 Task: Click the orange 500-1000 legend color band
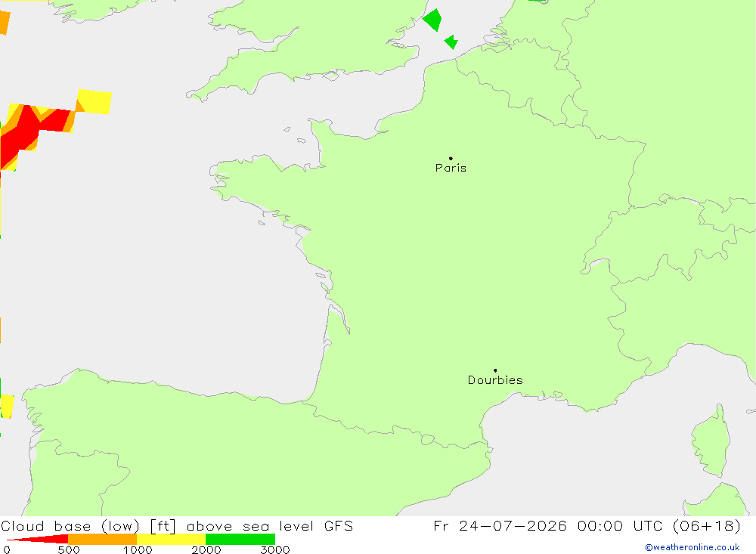pyautogui.click(x=102, y=539)
